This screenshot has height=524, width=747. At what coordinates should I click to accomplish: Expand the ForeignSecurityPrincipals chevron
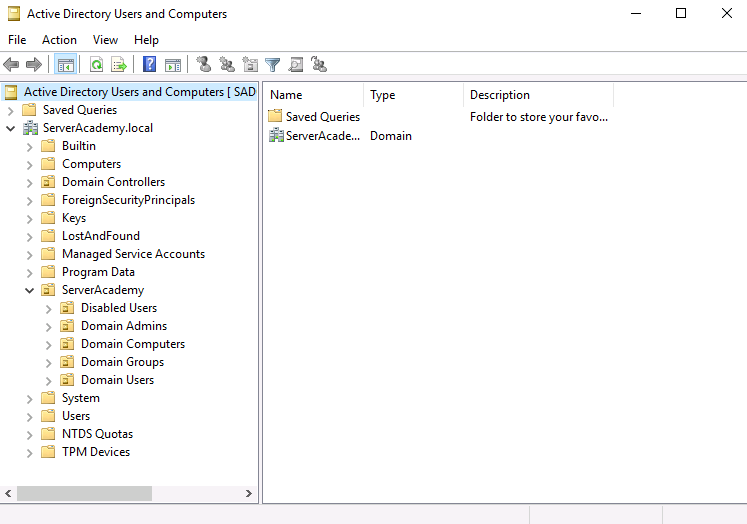pos(30,201)
